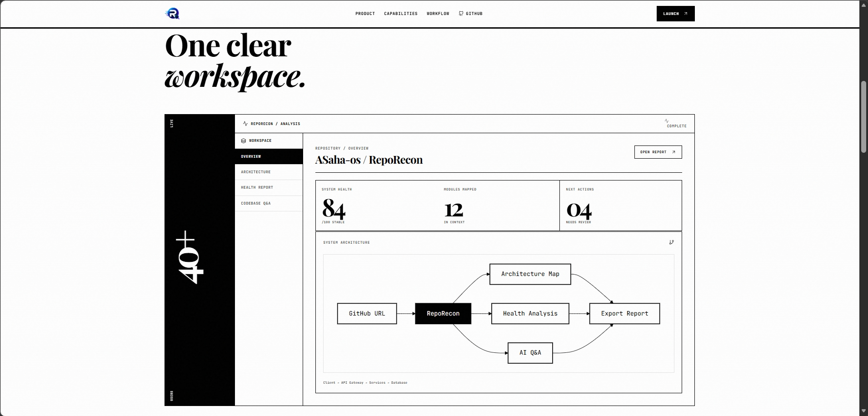This screenshot has width=868, height=416.
Task: Click the Export Report diagram node
Action: click(x=624, y=314)
